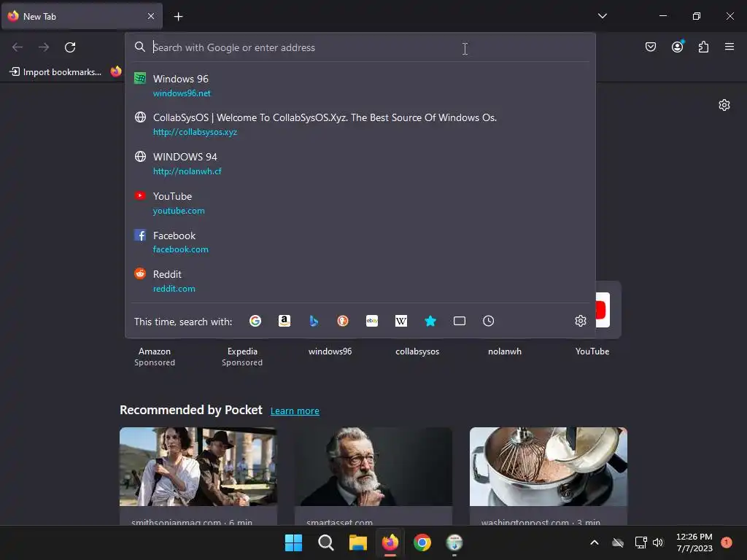This screenshot has width=747, height=560.
Task: Open the collabsysos shortcut tile
Action: pyautogui.click(x=417, y=351)
